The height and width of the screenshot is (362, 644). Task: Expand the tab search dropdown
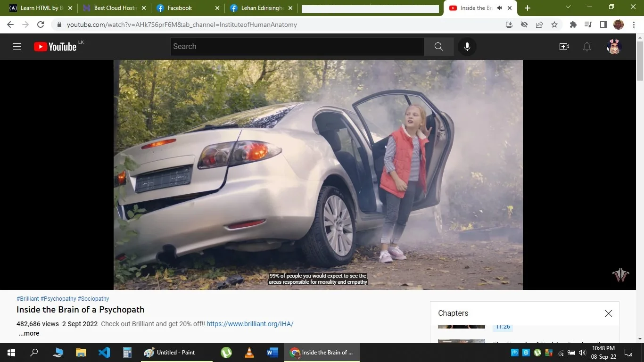coord(568,7)
